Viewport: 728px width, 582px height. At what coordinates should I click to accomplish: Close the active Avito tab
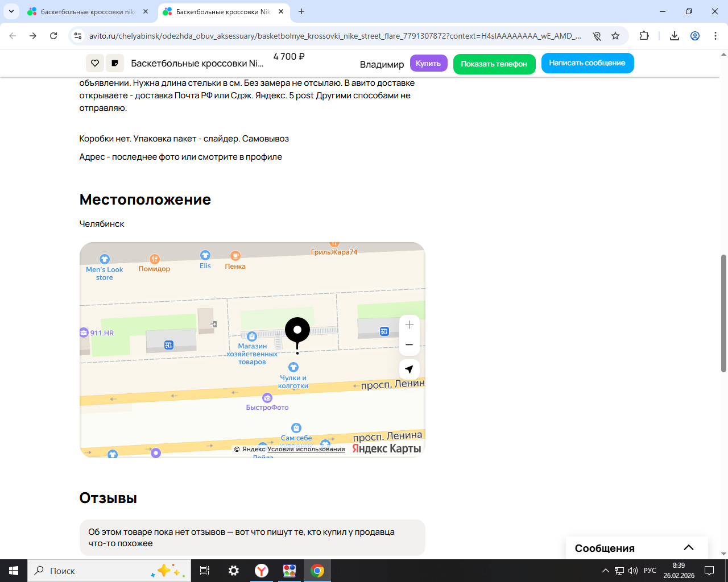(x=281, y=11)
